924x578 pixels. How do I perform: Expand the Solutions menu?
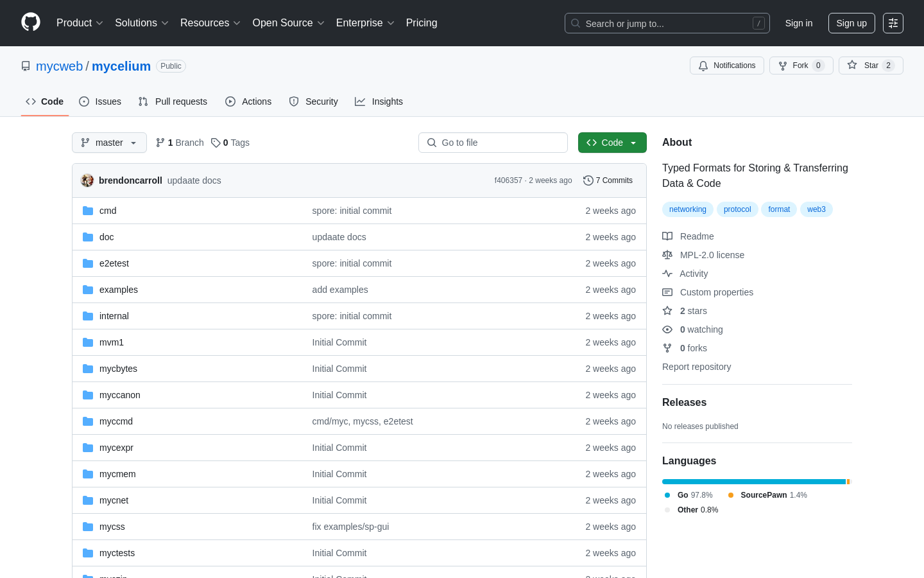tap(142, 22)
